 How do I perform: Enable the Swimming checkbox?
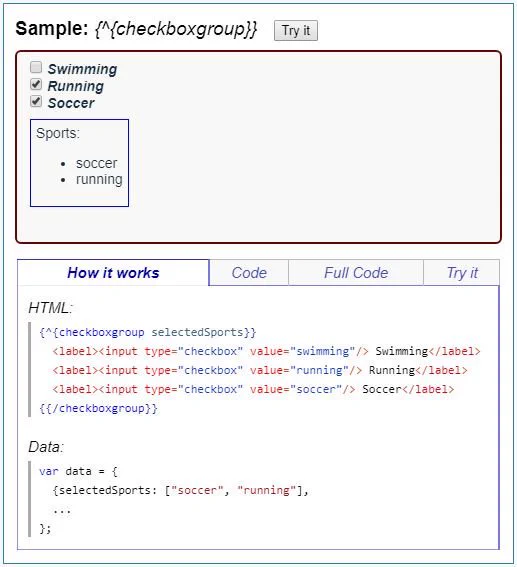[36, 67]
